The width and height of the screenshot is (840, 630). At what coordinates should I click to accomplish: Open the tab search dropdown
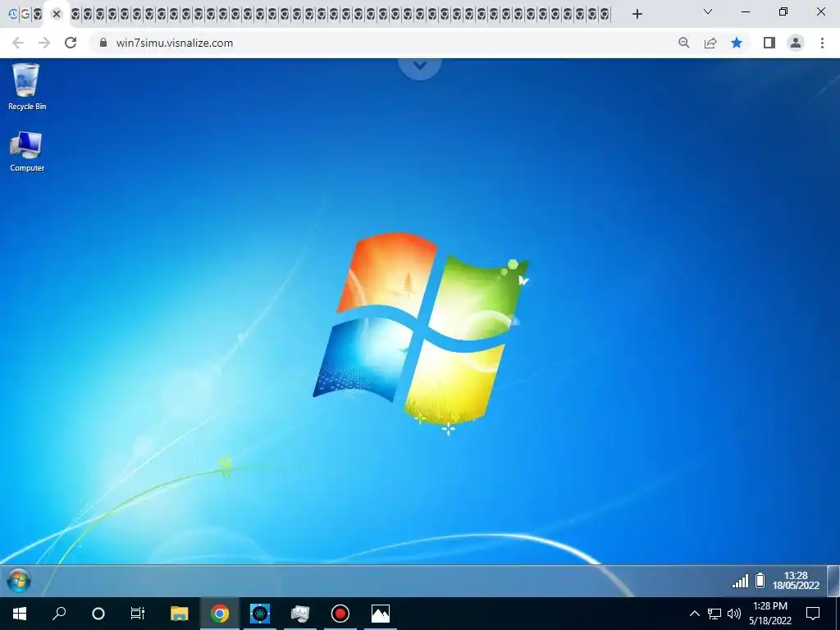pos(708,11)
